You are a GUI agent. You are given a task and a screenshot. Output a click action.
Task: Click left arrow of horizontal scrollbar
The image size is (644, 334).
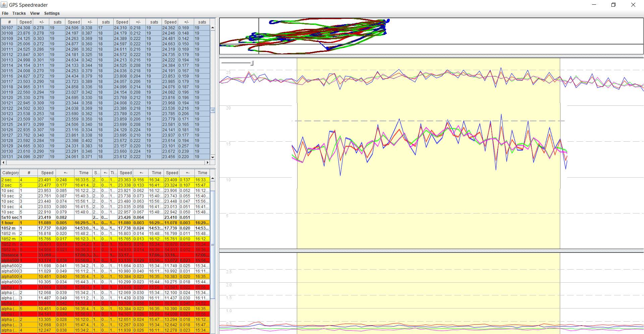coord(3,162)
